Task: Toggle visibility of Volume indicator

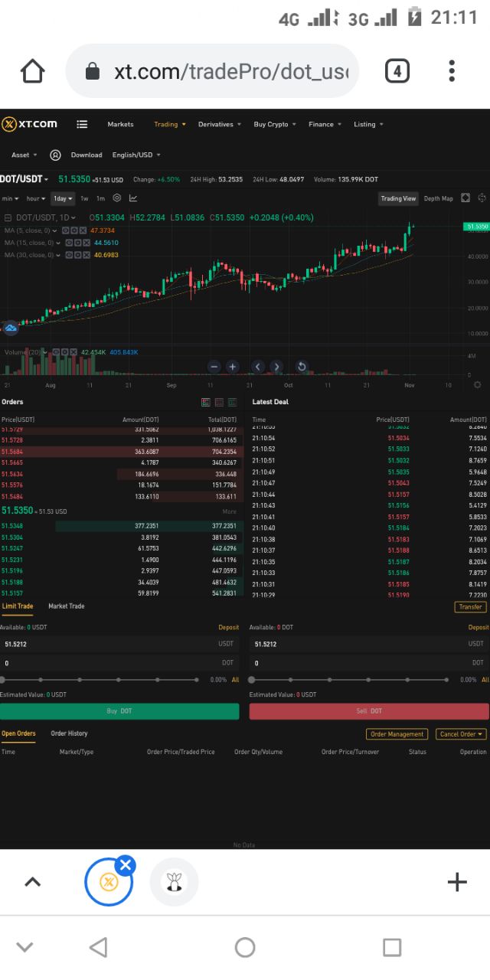Action: tap(57, 352)
